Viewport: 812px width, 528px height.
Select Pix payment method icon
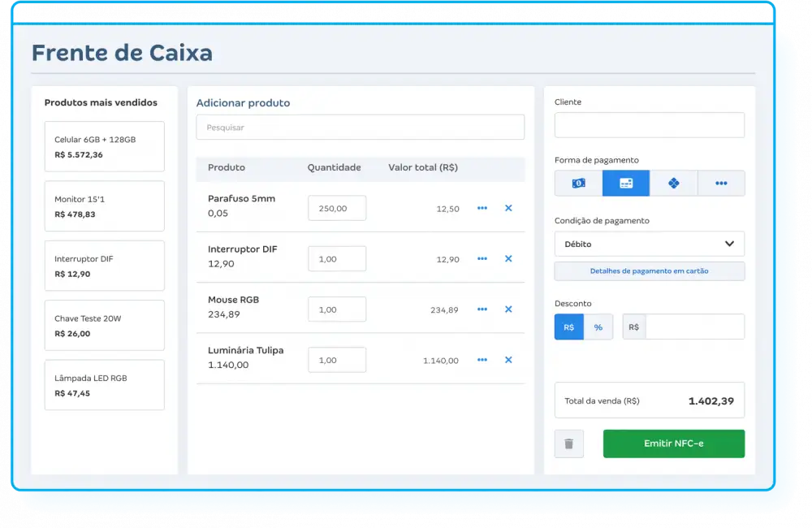pyautogui.click(x=674, y=183)
